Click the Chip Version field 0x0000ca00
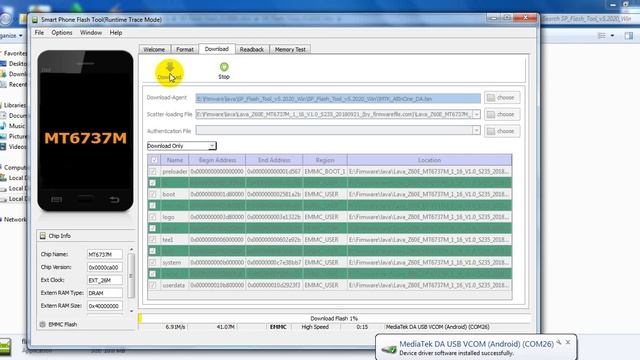Viewport: 640px width, 360px height. pos(104,267)
